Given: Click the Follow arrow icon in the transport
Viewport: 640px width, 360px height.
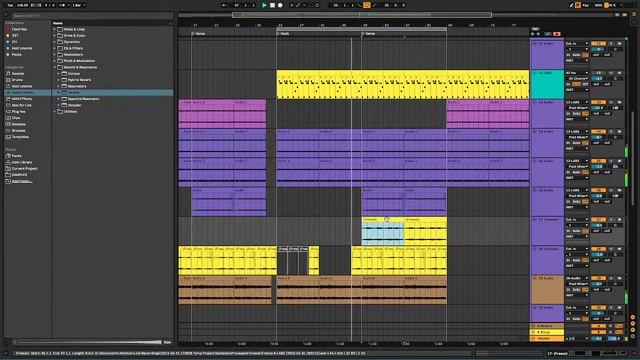Looking at the screenshot, I should click(x=224, y=5).
